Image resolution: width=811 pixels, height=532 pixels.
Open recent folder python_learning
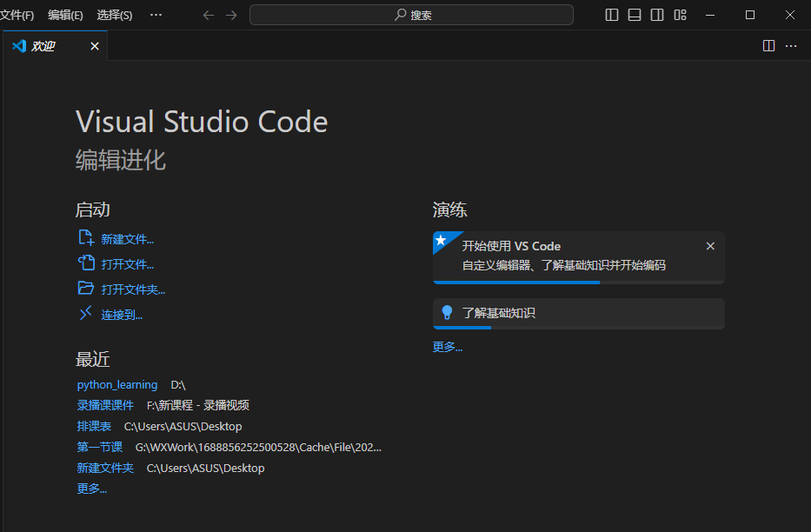point(116,384)
